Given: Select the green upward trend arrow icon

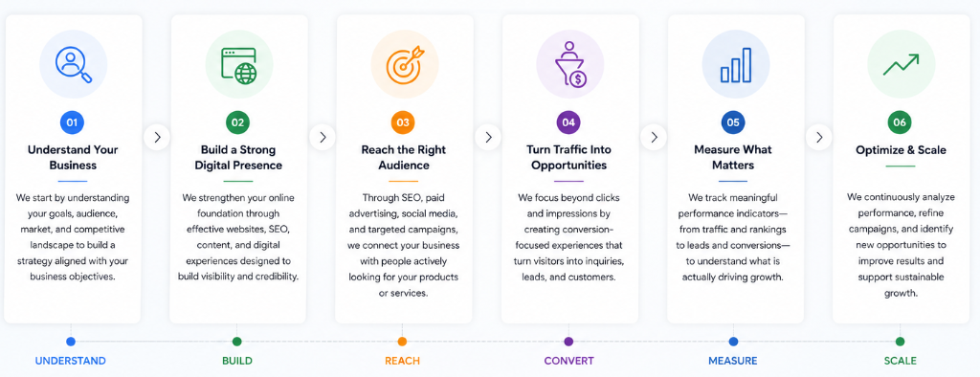Looking at the screenshot, I should point(901,64).
